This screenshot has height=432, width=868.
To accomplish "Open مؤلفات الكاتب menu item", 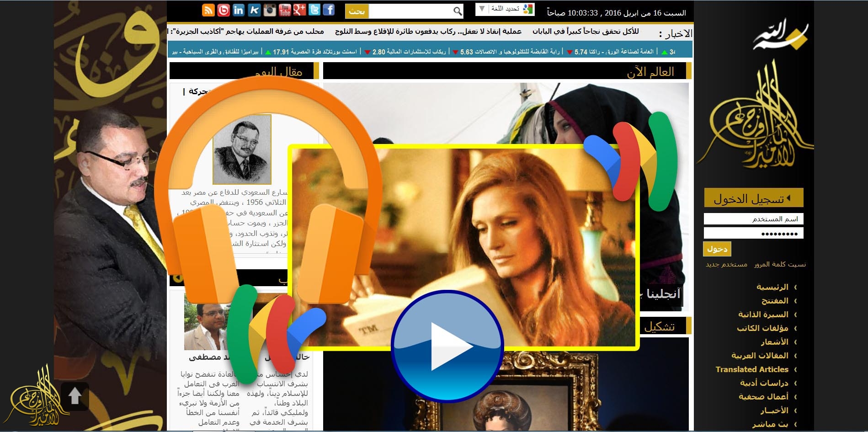I will point(762,328).
